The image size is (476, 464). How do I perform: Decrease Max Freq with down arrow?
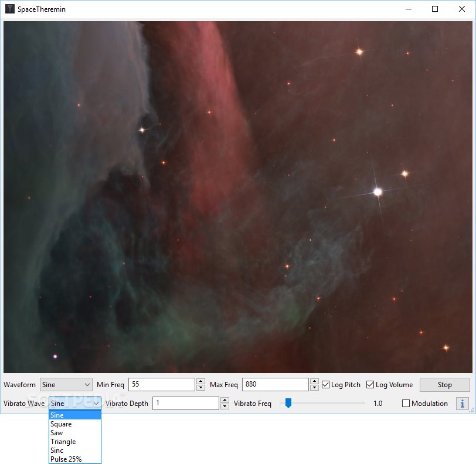314,388
